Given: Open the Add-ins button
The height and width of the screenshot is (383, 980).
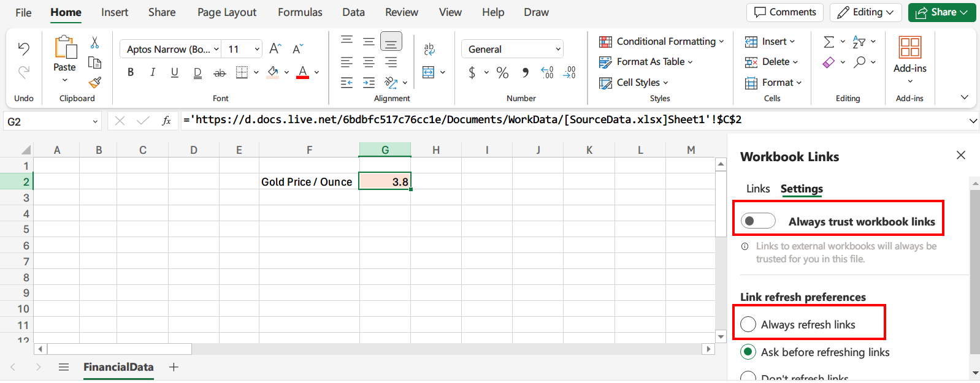Looking at the screenshot, I should pos(910,59).
